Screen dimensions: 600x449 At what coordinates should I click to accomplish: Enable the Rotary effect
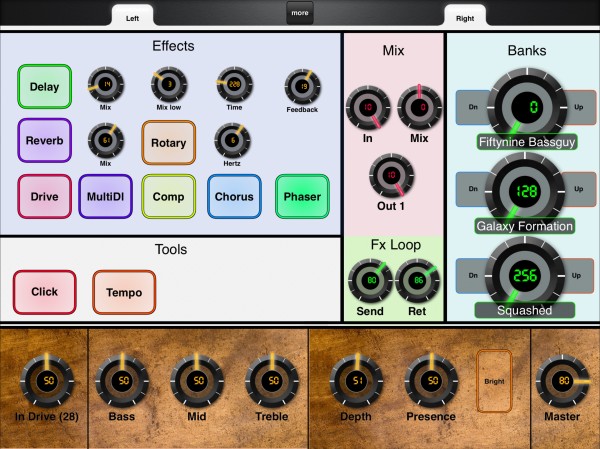(169, 143)
